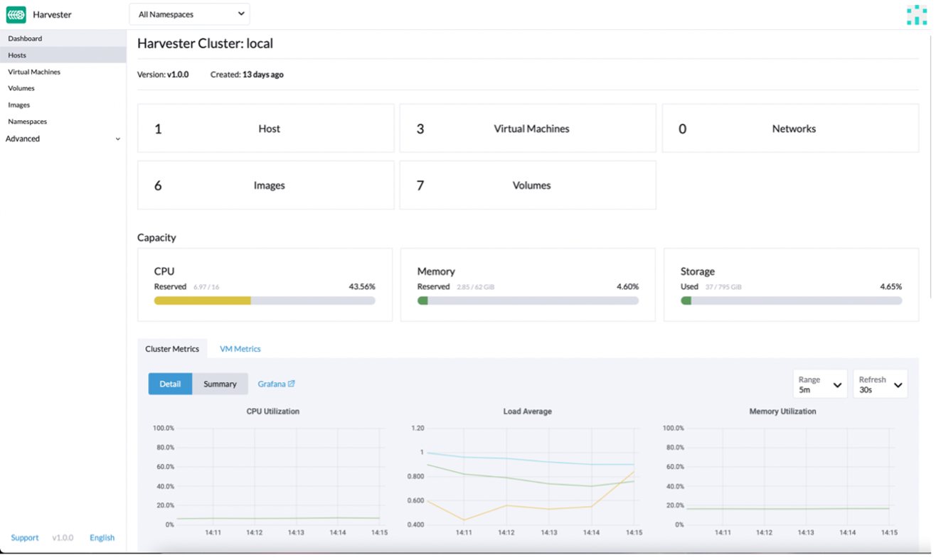The image size is (936, 560).
Task: Change language via English link
Action: tap(102, 538)
